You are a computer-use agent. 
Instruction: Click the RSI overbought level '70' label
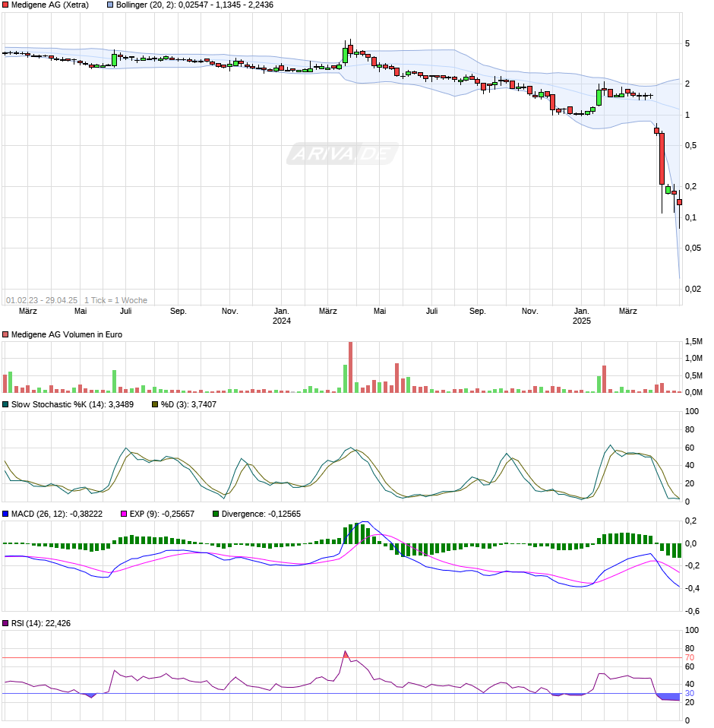690,658
